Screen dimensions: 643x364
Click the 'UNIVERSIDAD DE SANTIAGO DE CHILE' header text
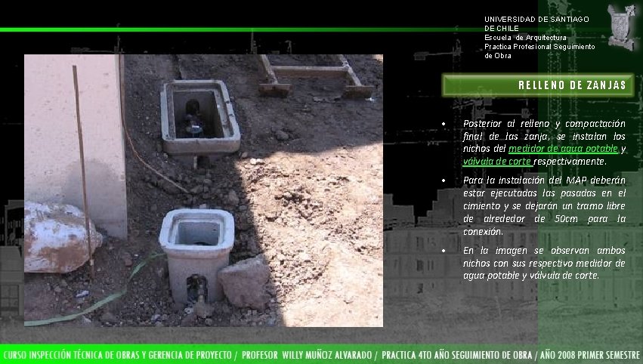[x=536, y=23]
